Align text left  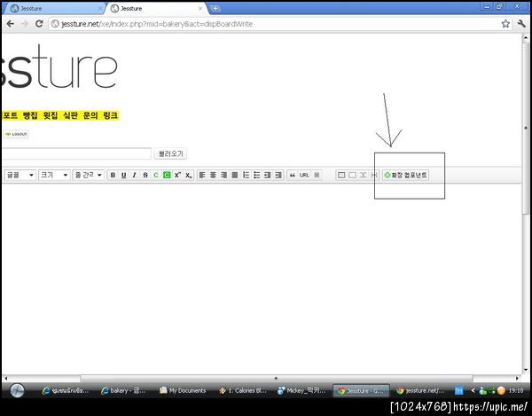[202, 175]
